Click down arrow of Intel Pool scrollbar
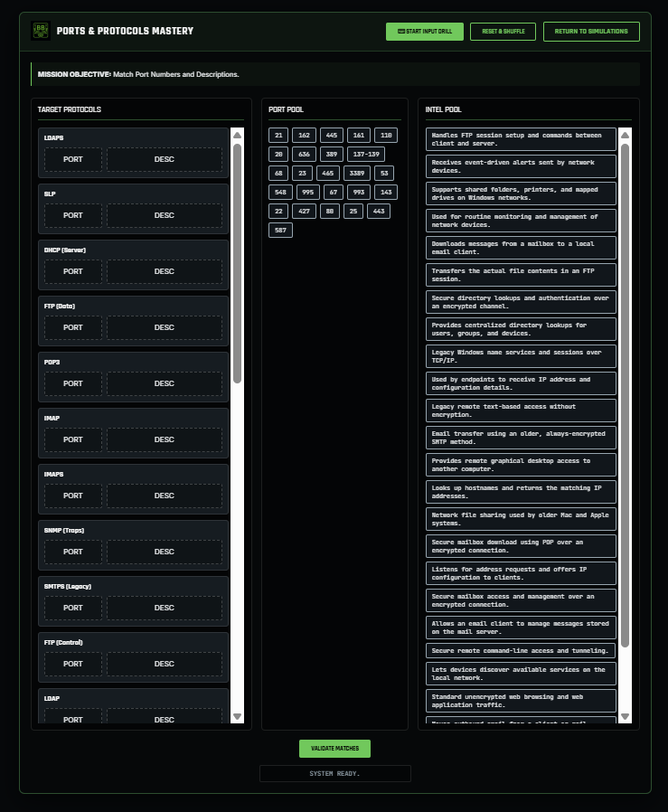Screen dimensions: 668x812 (x=625, y=716)
